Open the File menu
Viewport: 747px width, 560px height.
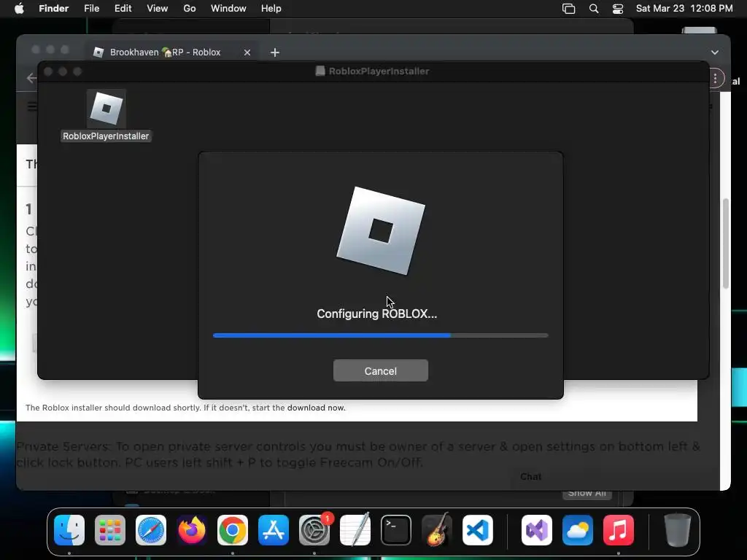tap(91, 9)
